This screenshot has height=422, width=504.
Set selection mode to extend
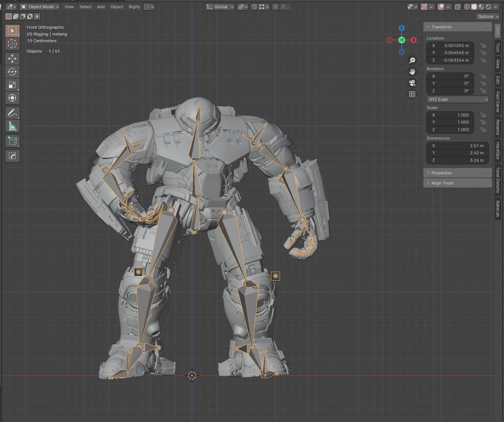pyautogui.click(x=16, y=16)
